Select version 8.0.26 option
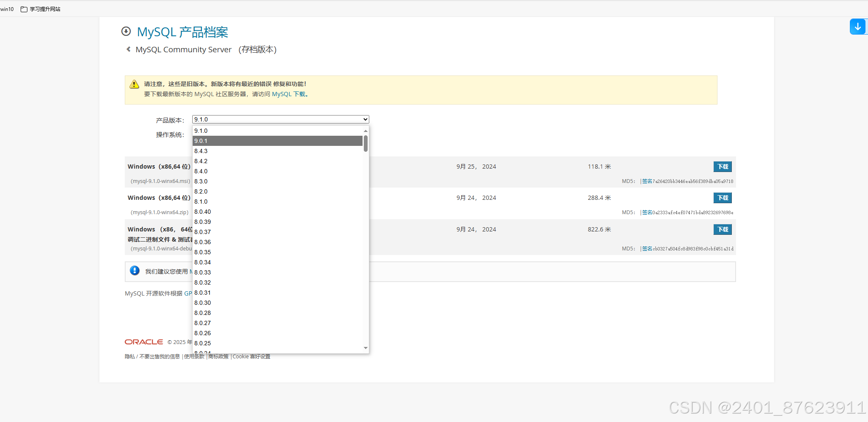Image resolution: width=868 pixels, height=422 pixels. coord(278,333)
